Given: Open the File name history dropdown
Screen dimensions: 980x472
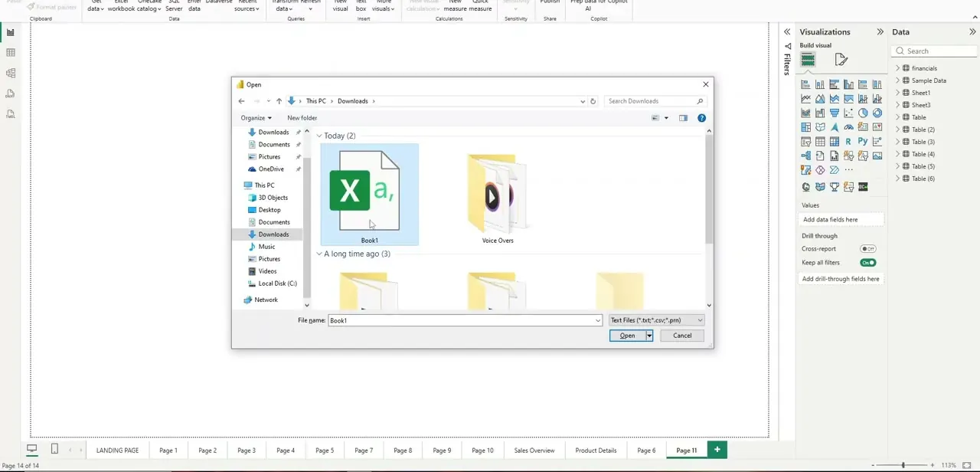Looking at the screenshot, I should point(598,320).
